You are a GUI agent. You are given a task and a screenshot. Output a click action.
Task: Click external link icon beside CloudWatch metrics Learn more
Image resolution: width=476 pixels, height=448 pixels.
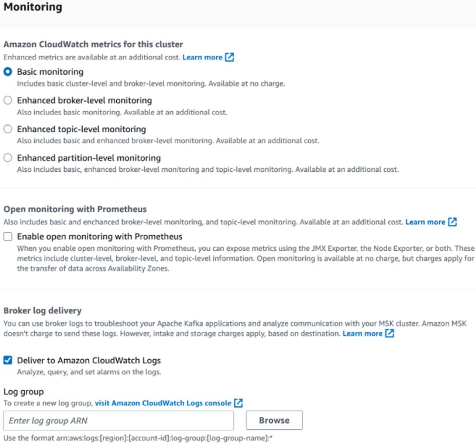click(x=230, y=57)
